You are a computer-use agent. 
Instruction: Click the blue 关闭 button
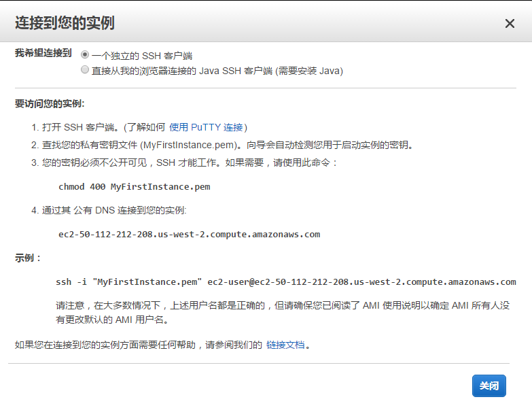(489, 386)
